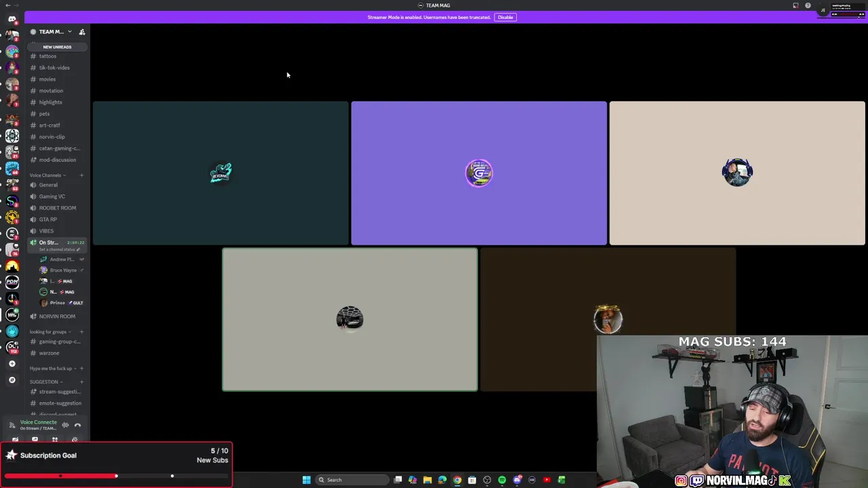Open activities button in voice panel

55,439
